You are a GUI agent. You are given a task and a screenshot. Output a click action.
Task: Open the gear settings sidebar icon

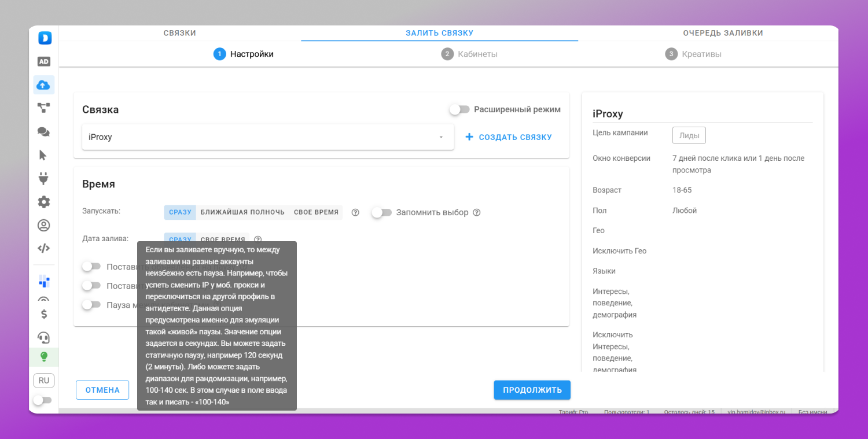tap(43, 202)
